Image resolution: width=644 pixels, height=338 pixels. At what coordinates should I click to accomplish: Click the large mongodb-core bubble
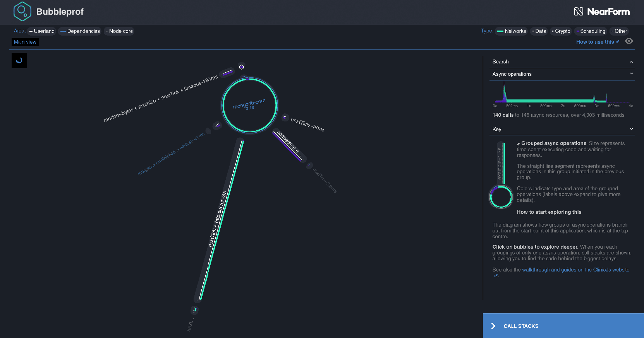click(x=249, y=105)
